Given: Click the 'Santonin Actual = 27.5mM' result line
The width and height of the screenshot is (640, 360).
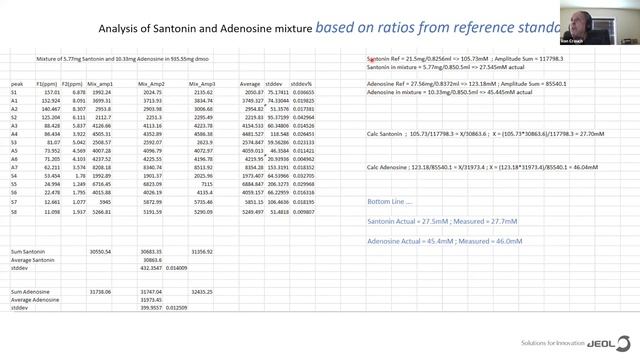Looking at the screenshot, I should click(x=442, y=222).
